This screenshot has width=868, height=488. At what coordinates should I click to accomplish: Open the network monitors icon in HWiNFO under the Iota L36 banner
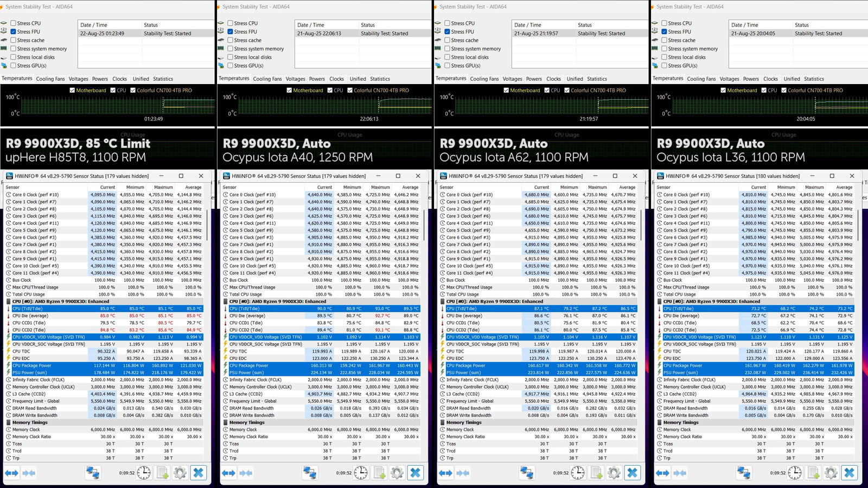[x=744, y=473]
